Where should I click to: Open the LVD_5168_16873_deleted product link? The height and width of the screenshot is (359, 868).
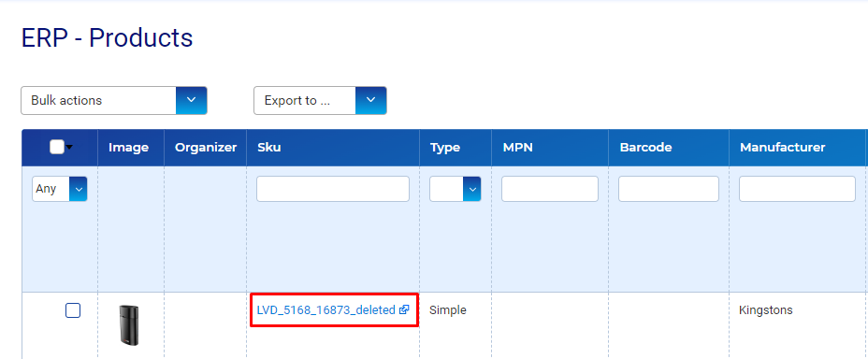pyautogui.click(x=326, y=310)
